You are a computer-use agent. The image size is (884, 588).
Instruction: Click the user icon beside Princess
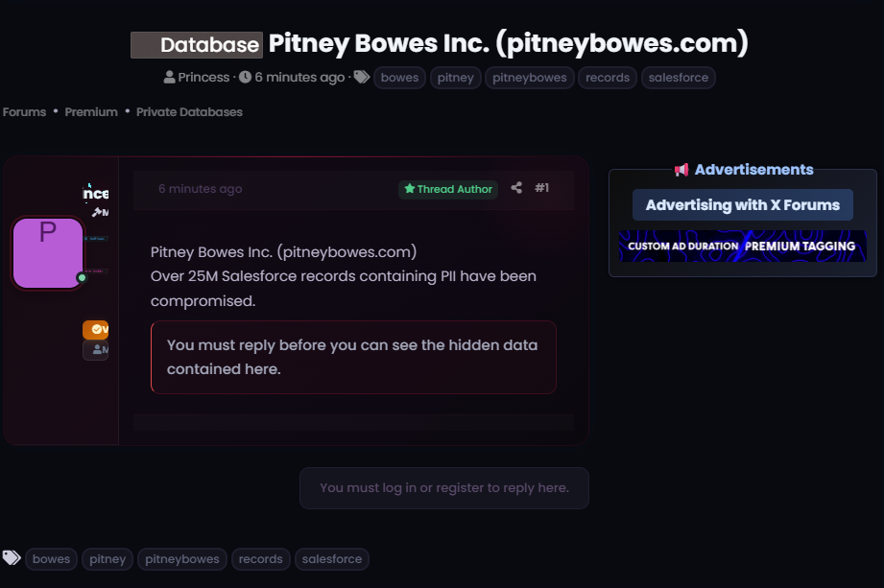[x=169, y=77]
